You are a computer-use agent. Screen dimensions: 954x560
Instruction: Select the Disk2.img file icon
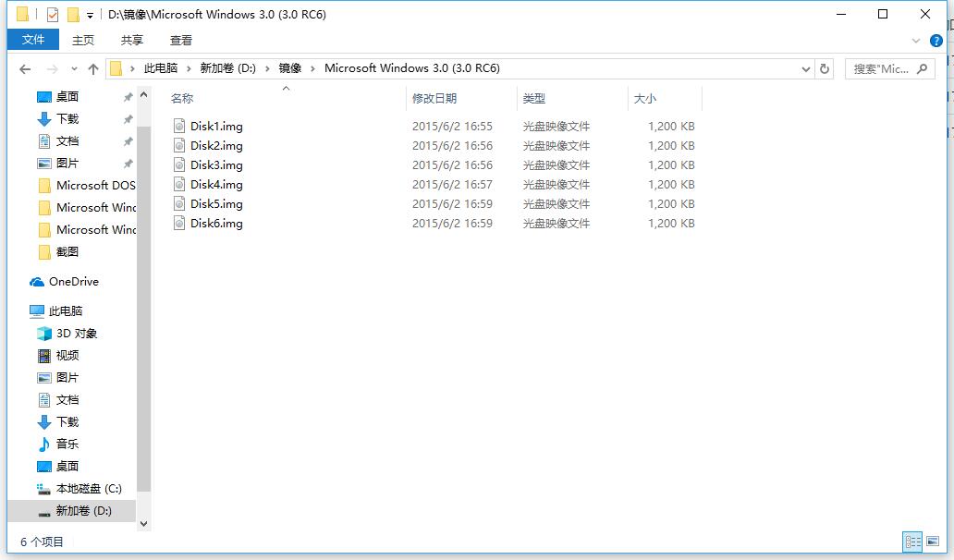pyautogui.click(x=179, y=145)
